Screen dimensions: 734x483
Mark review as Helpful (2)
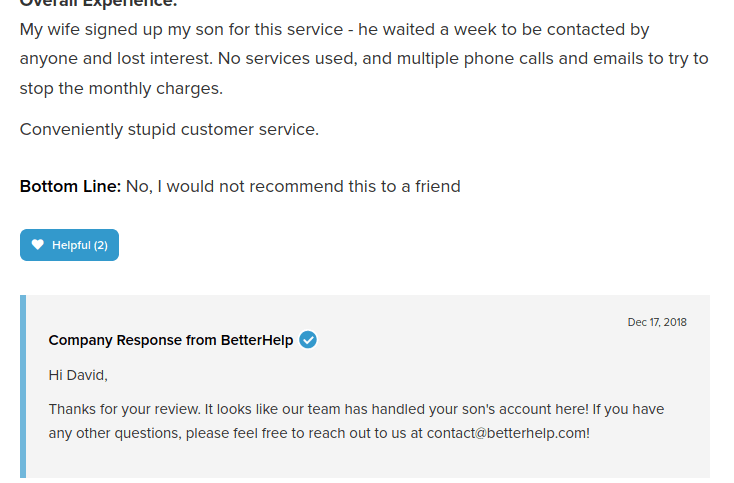(x=70, y=245)
